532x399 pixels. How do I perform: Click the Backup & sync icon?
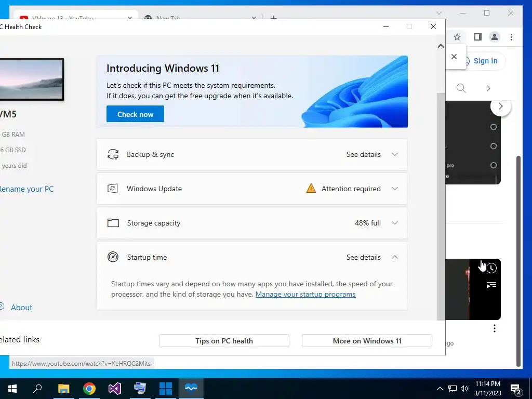113,154
